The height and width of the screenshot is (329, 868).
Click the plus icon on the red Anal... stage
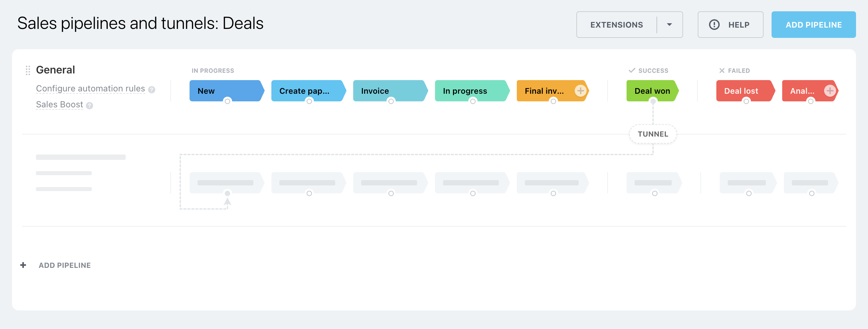830,90
